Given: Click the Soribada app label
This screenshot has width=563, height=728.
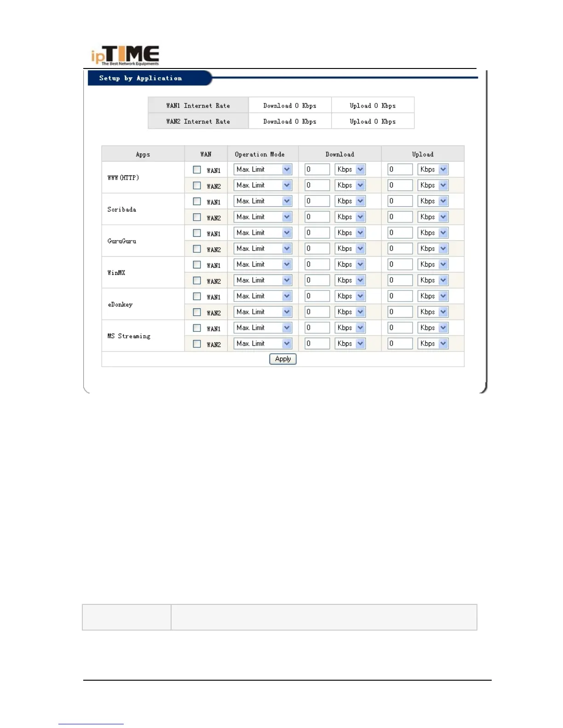Looking at the screenshot, I should coord(121,210).
